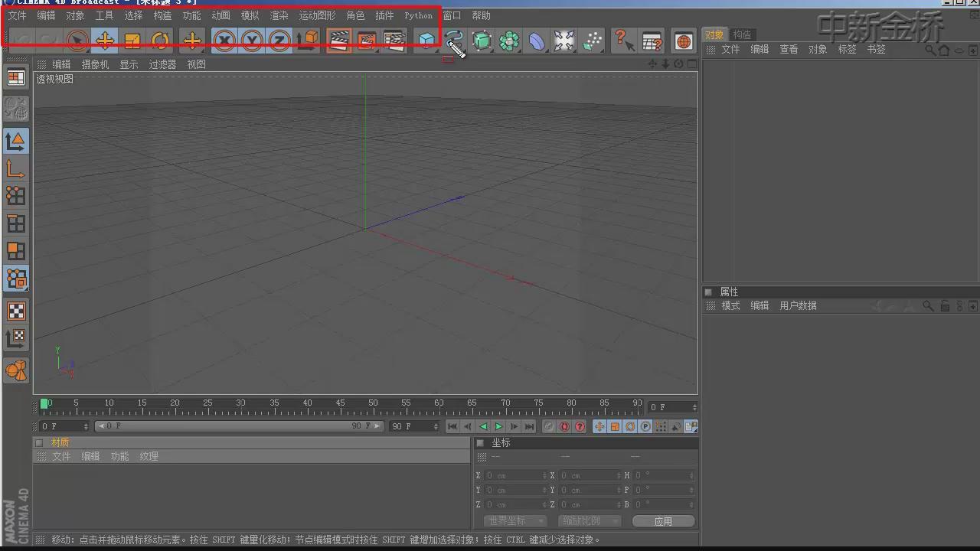Click search icon in object manager
The image size is (980, 551).
(929, 50)
